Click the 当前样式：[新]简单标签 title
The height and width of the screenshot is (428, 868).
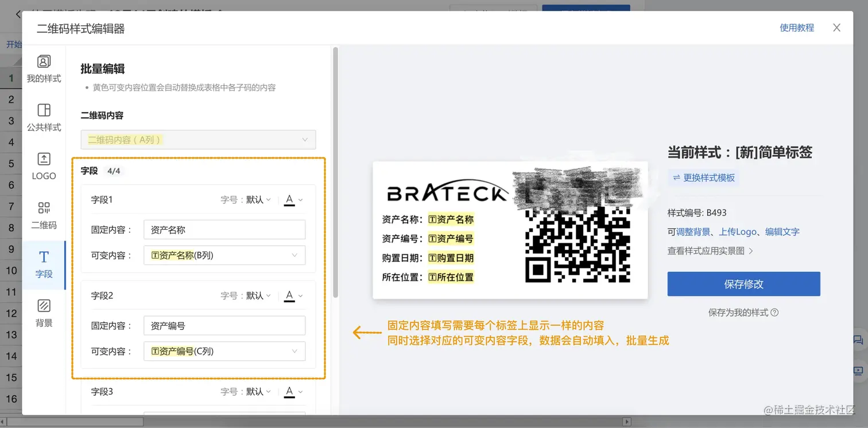(740, 152)
